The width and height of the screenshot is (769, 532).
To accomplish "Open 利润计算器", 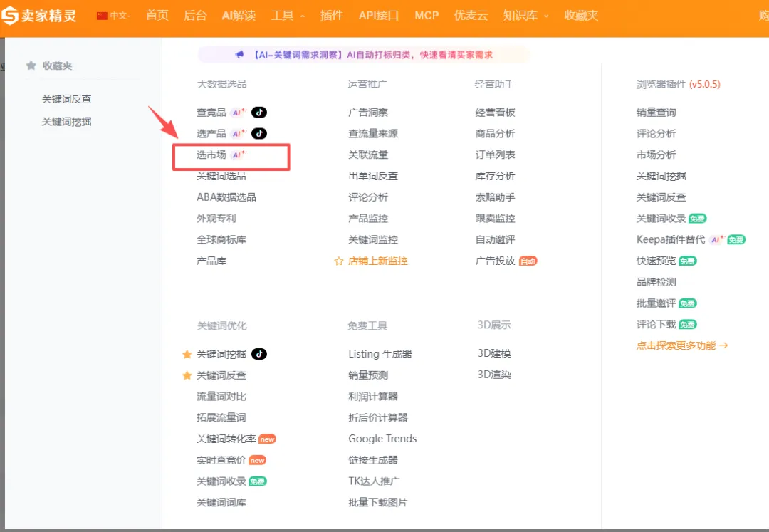I will 372,397.
